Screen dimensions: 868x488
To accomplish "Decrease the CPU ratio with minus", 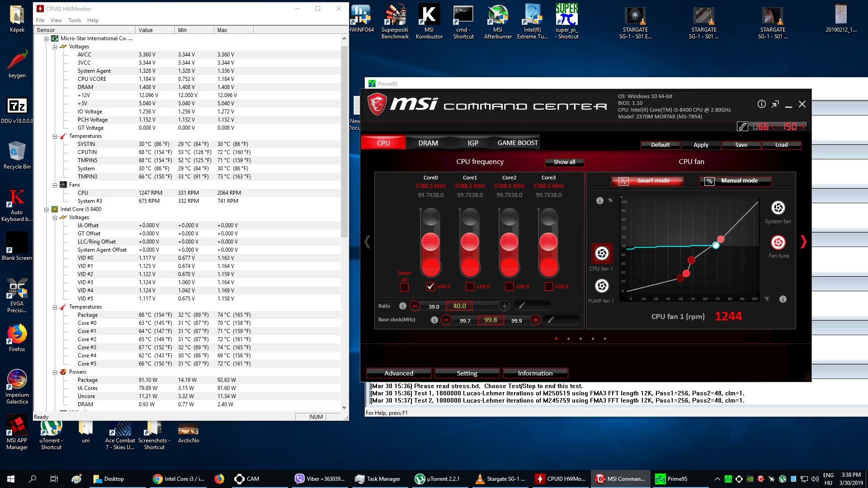I will pos(415,306).
